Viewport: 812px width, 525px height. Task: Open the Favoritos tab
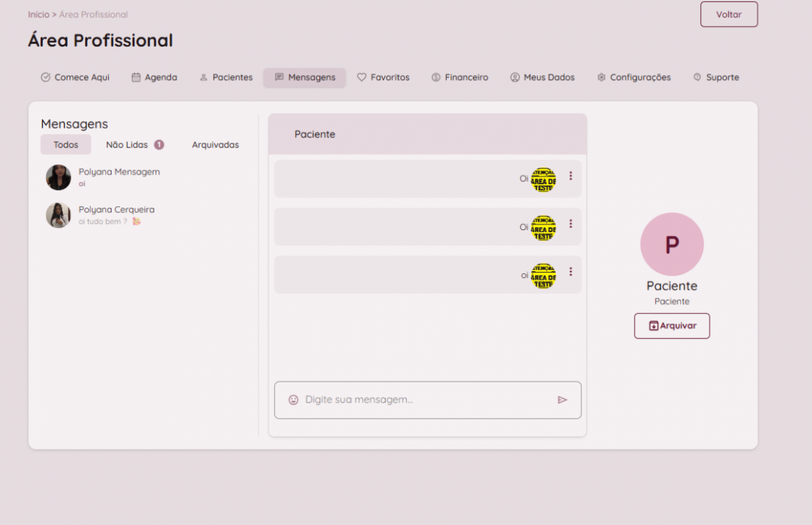(383, 78)
